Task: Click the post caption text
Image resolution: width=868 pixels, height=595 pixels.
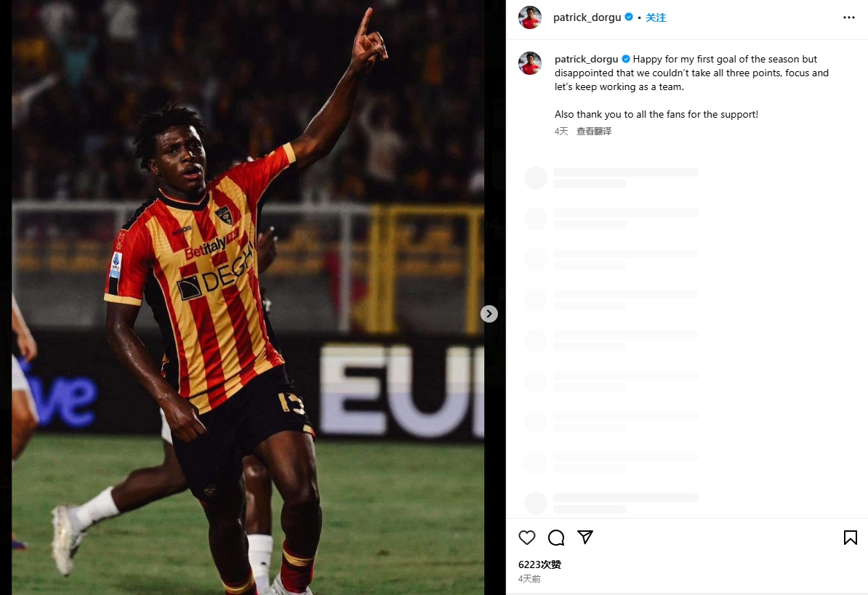Action: 691,87
